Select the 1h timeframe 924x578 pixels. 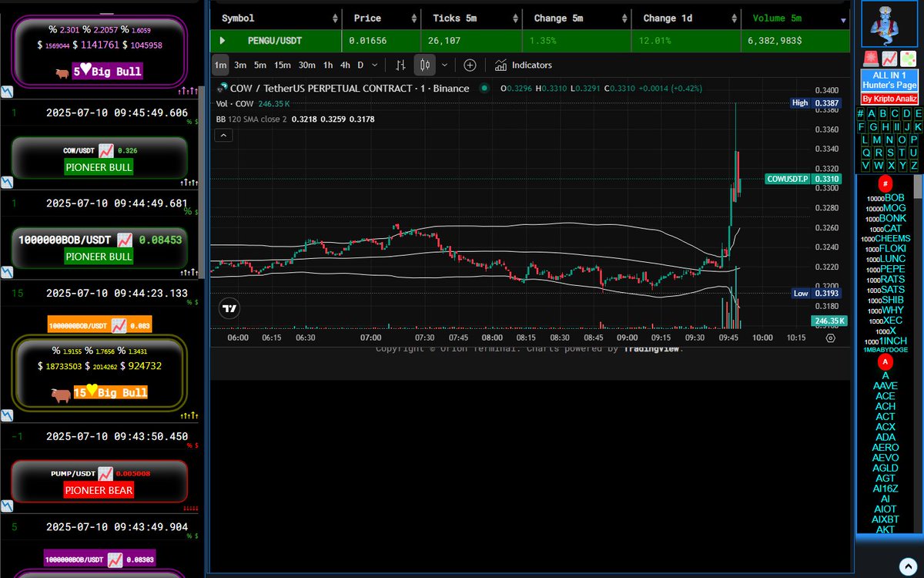tap(328, 65)
